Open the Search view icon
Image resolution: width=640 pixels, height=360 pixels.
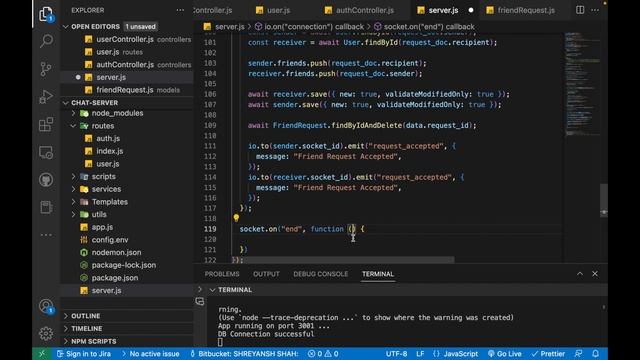[x=46, y=41]
